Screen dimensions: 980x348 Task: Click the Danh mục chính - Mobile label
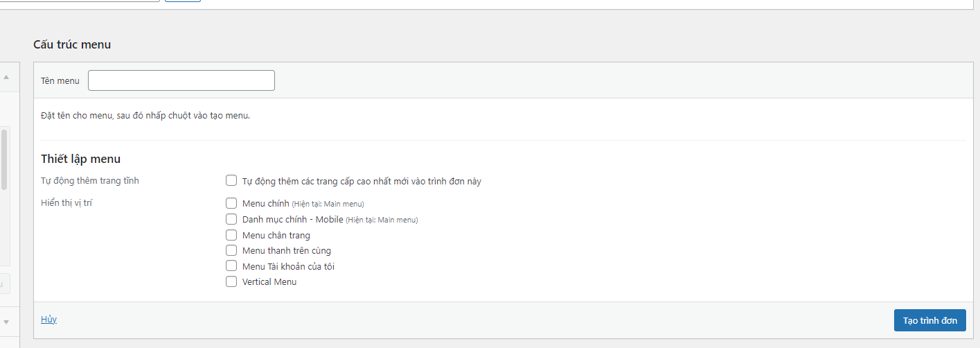pyautogui.click(x=292, y=220)
